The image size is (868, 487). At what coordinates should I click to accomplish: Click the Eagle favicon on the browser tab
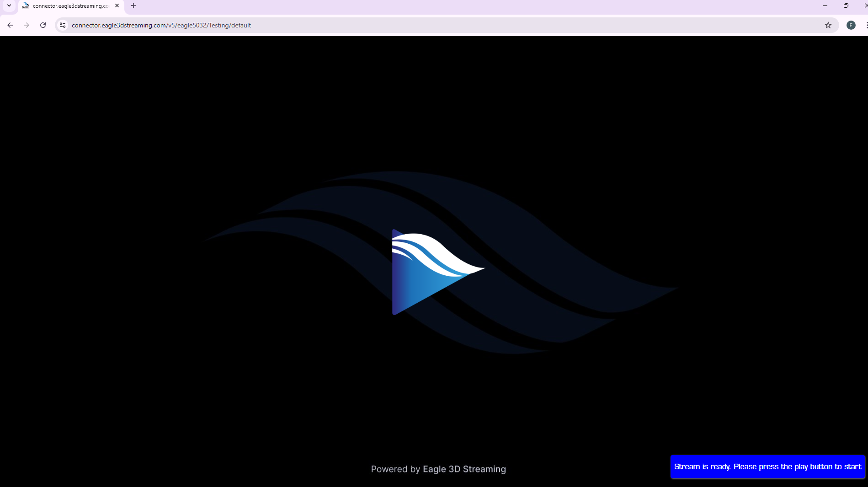tap(26, 6)
